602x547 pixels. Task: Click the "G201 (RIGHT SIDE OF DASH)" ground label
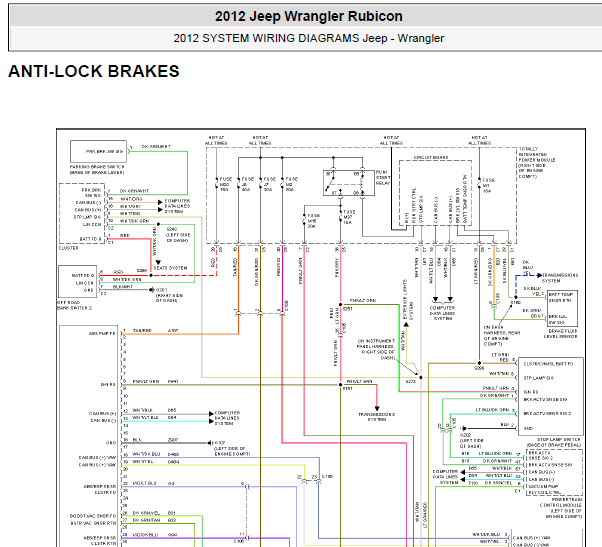[169, 295]
